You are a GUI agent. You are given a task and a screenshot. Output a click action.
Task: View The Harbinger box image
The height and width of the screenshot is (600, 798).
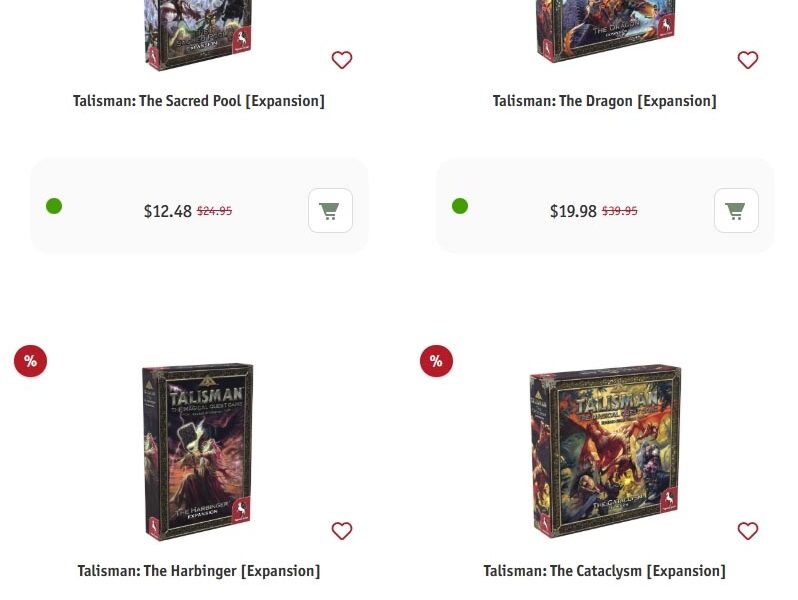click(198, 451)
